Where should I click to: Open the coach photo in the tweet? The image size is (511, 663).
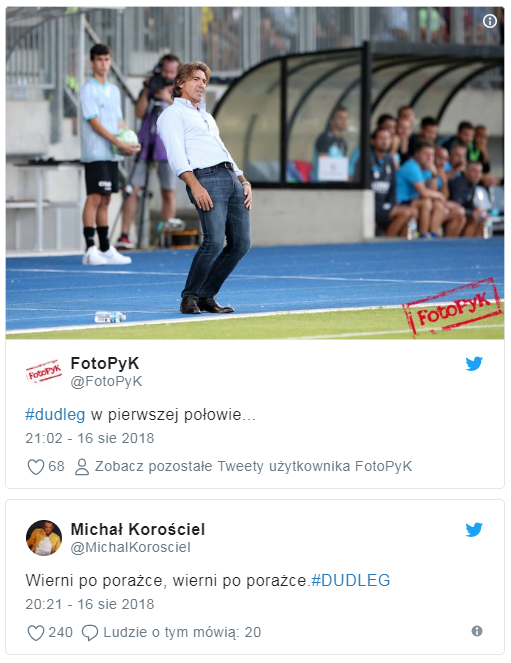pyautogui.click(x=255, y=173)
